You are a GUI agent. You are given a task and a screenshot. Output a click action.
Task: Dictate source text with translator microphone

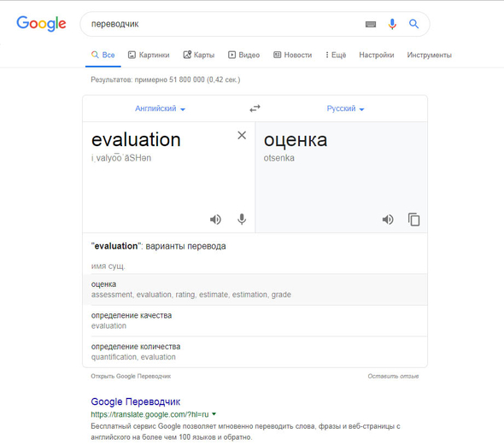242,220
